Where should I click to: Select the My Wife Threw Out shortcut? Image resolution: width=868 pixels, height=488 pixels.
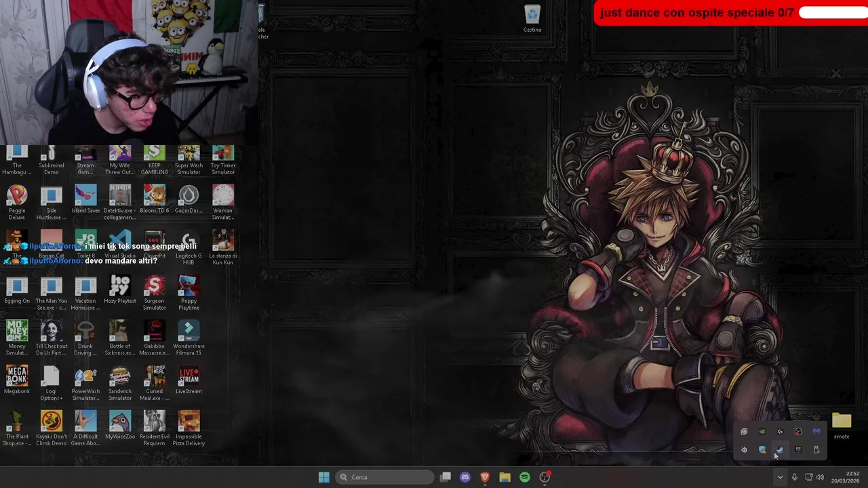pyautogui.click(x=120, y=161)
